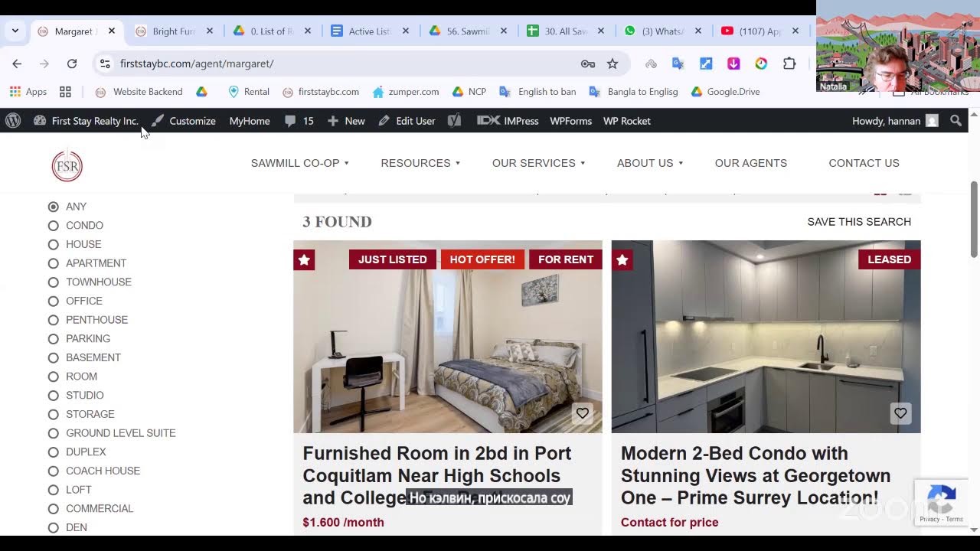This screenshot has width=980, height=551.
Task: Open the zumper.com bookmark
Action: click(406, 92)
